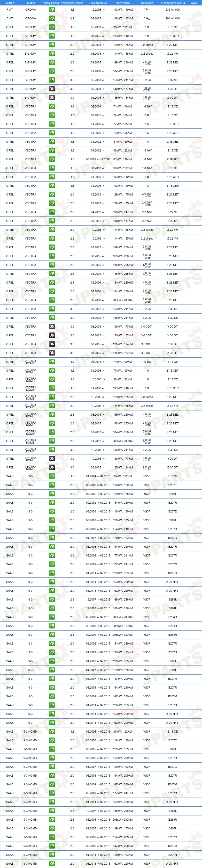Click SAAB 9-3 B207G from 01.2011 code

pos(173,573)
